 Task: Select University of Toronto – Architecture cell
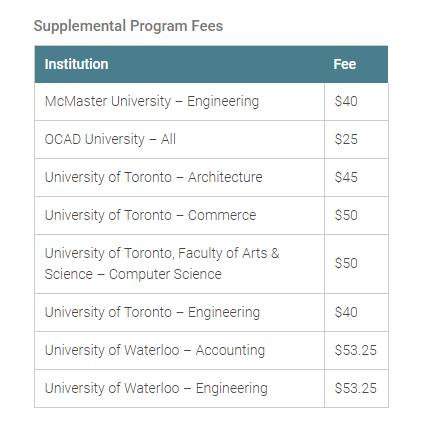click(x=179, y=177)
